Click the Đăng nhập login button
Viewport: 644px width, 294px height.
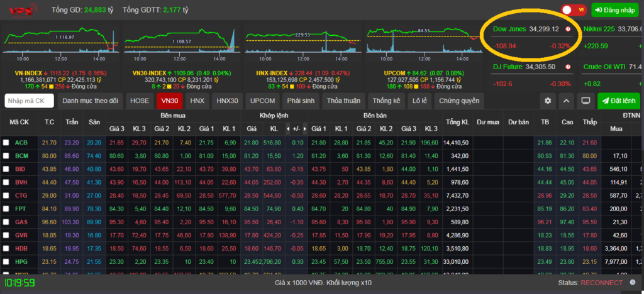615,10
